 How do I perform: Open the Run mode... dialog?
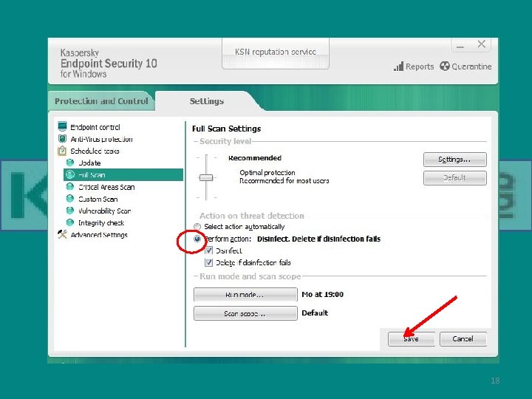245,295
